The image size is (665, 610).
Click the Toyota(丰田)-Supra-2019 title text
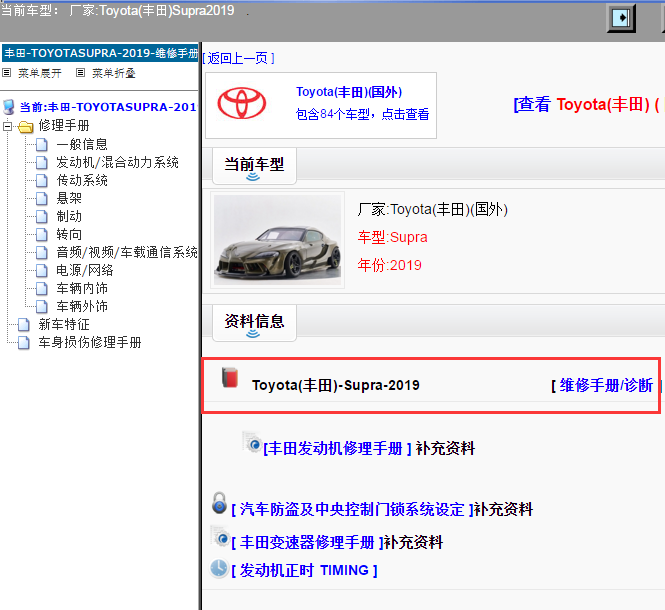[x=335, y=385]
